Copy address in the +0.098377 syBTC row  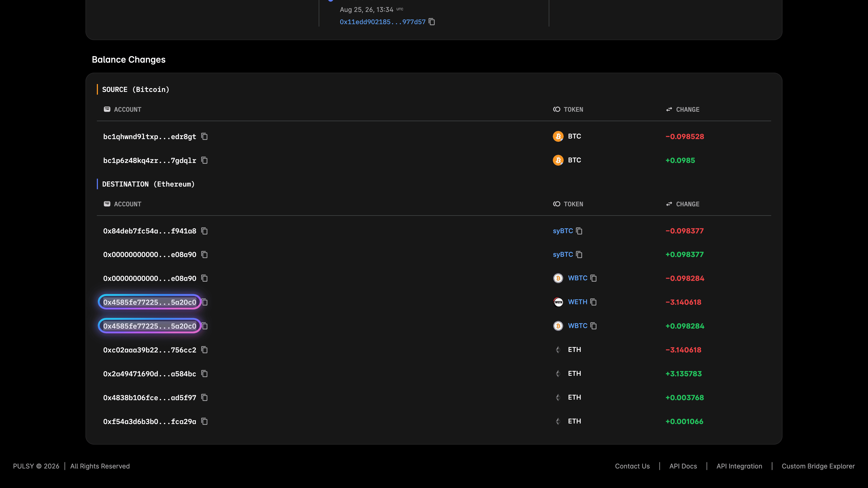[204, 255]
